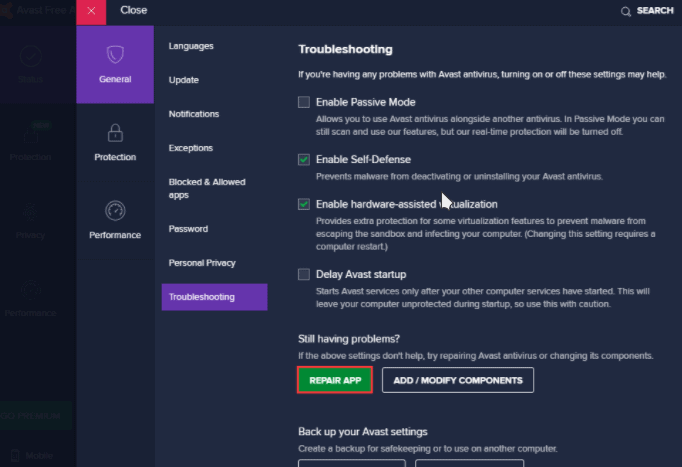Screen dimensions: 682x467
Task: Open the Performance gauge icon
Action: (x=115, y=211)
